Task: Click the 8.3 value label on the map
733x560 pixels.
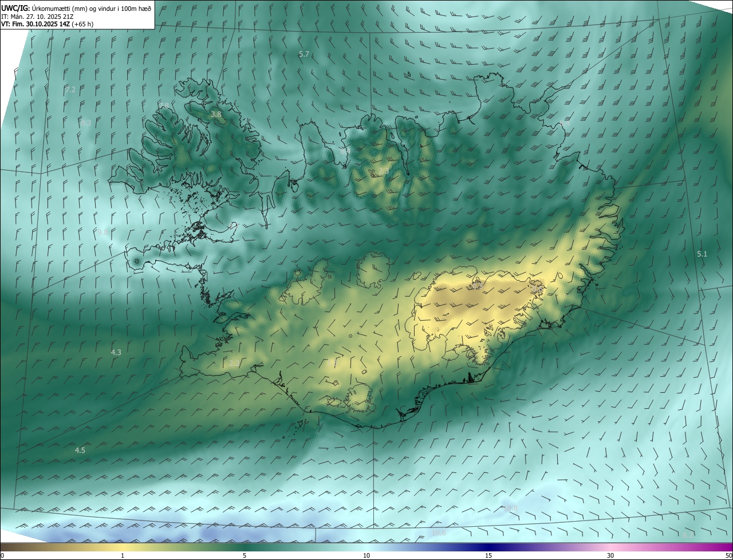Action: tap(86, 123)
